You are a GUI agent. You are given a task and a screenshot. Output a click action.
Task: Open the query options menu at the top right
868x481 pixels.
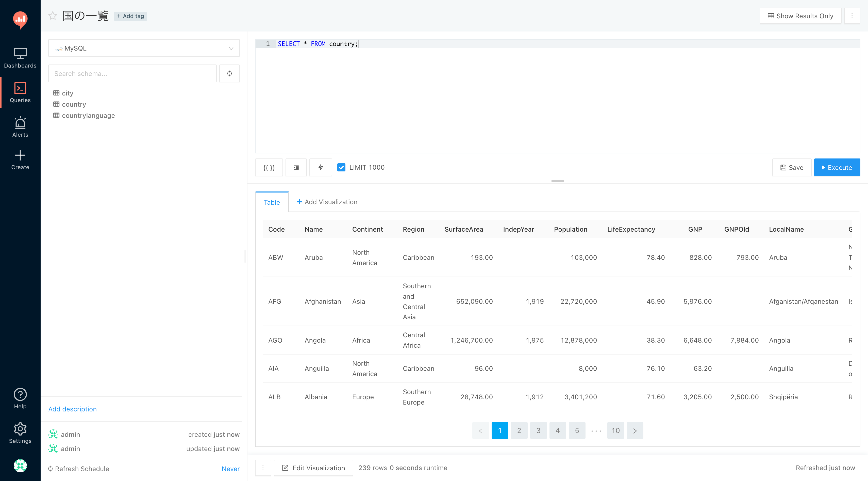pos(852,16)
